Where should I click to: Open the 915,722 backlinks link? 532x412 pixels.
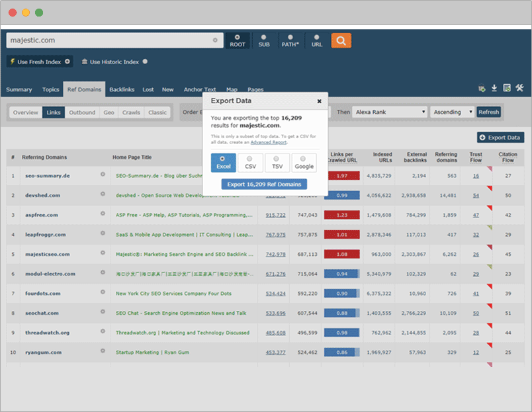click(x=275, y=215)
